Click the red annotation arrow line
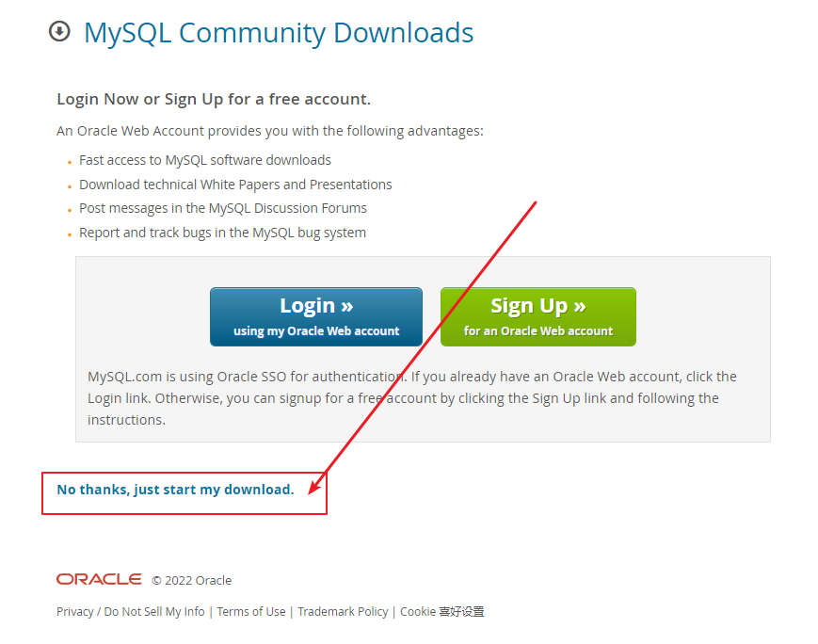 coord(423,347)
